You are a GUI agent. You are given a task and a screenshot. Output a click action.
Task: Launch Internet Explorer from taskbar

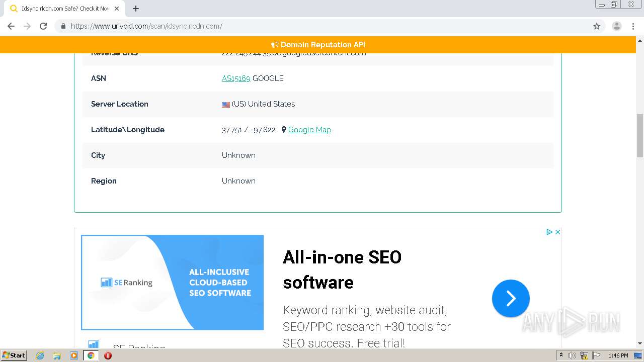pyautogui.click(x=40, y=355)
